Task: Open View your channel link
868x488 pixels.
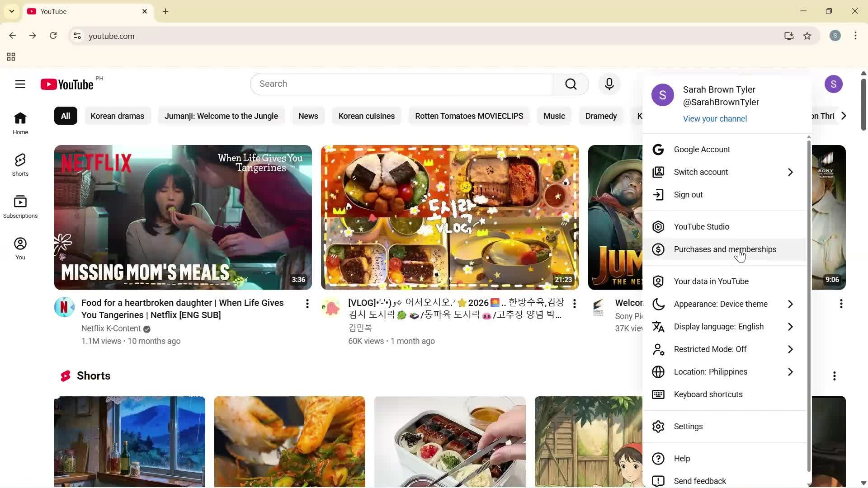Action: pyautogui.click(x=714, y=118)
